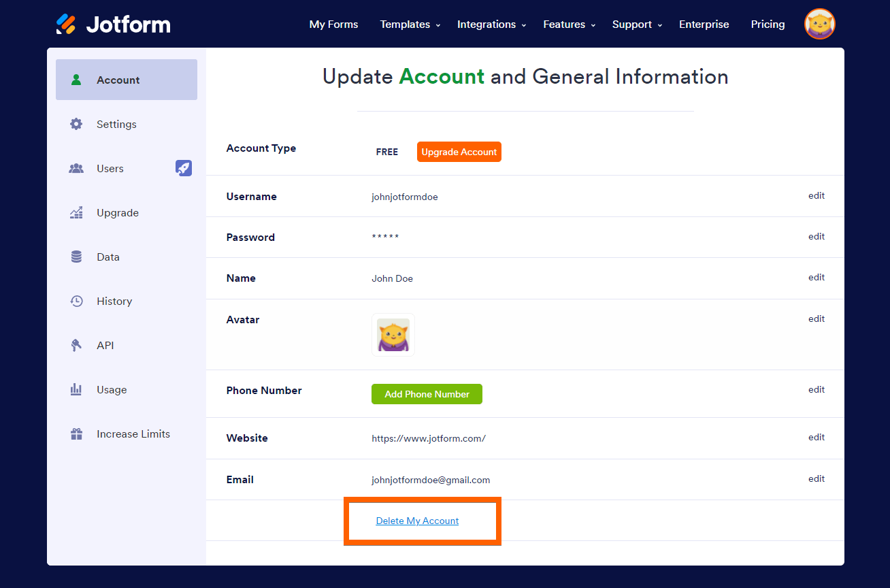Click the History clock icon
The width and height of the screenshot is (890, 588).
click(76, 301)
